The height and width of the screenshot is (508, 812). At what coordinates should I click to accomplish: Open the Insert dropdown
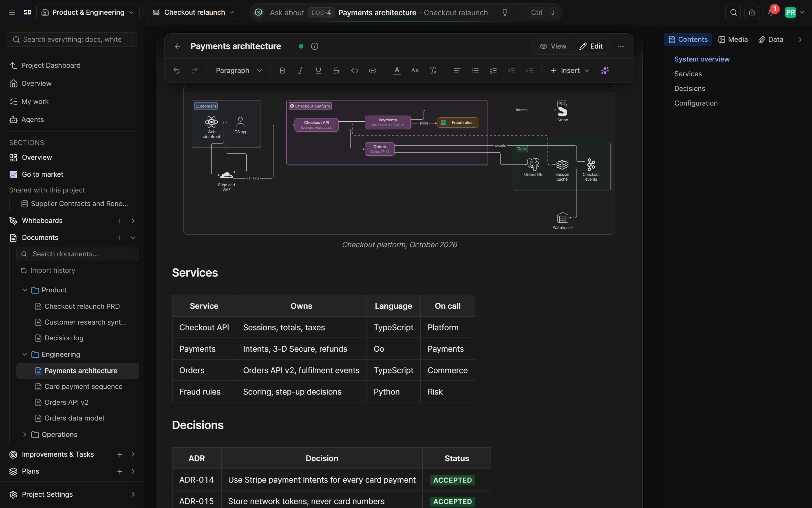tap(570, 71)
